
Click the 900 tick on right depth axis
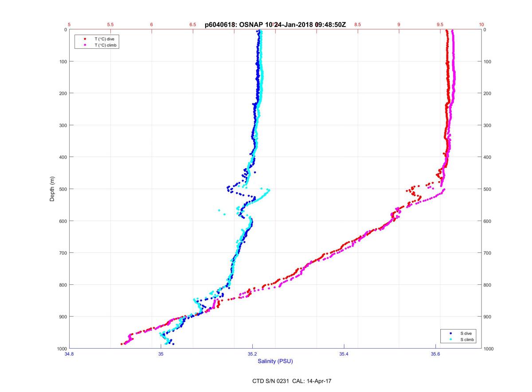point(488,317)
